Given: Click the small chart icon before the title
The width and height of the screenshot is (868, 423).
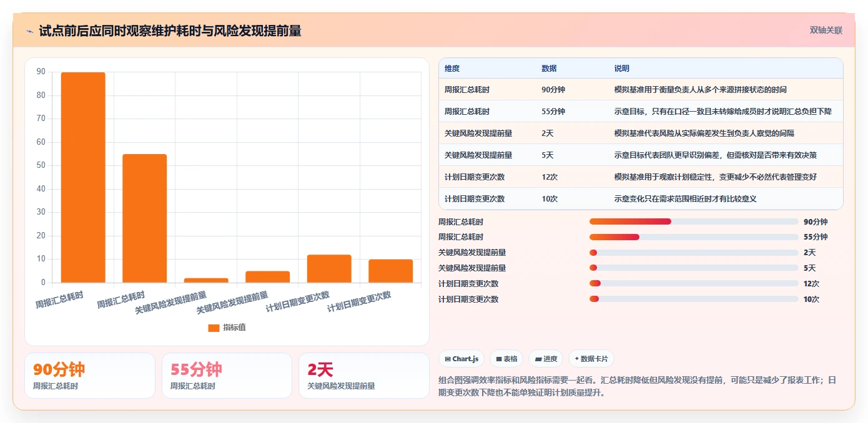Looking at the screenshot, I should (29, 31).
